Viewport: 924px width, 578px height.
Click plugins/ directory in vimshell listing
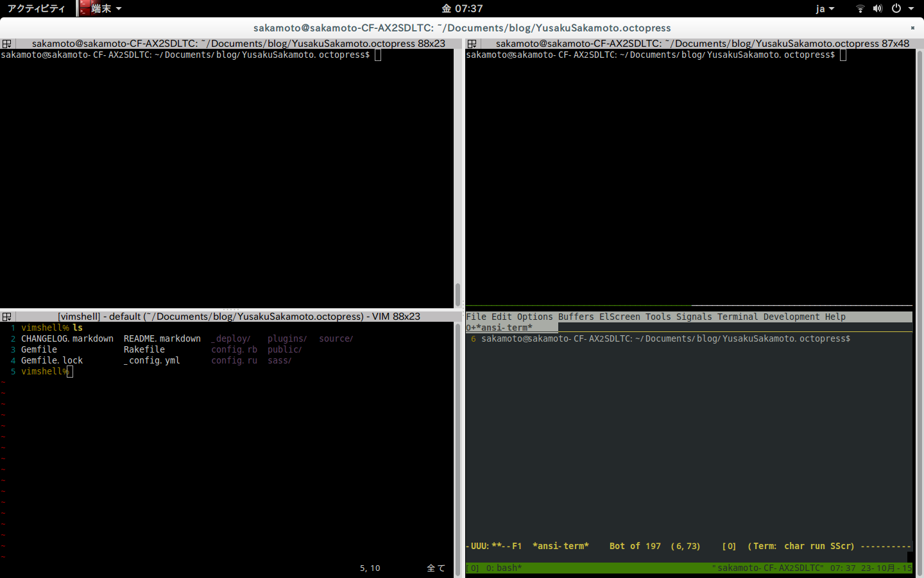pyautogui.click(x=287, y=338)
